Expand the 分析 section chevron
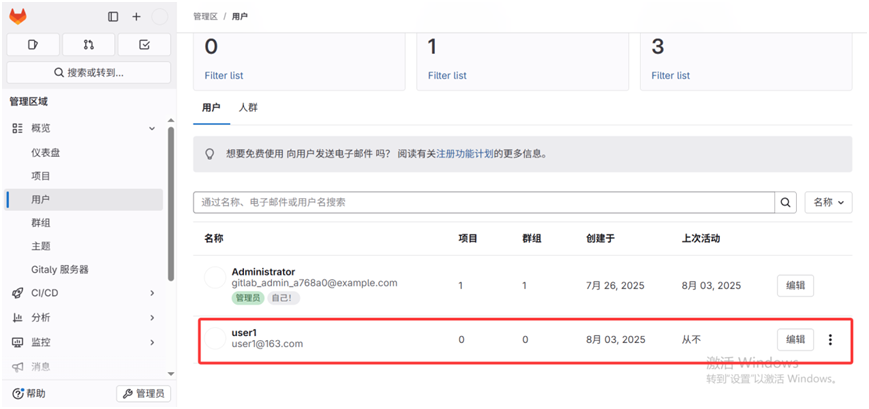 coord(152,318)
